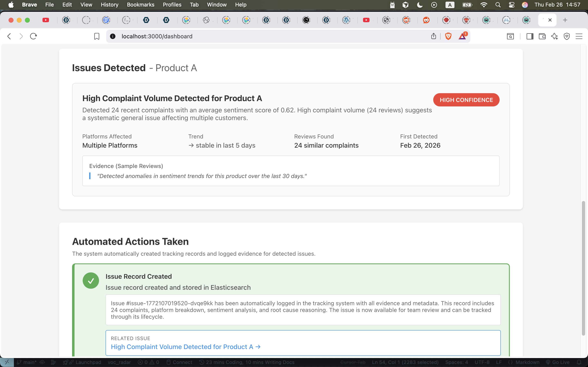Reload the dashboard page

pyautogui.click(x=33, y=36)
